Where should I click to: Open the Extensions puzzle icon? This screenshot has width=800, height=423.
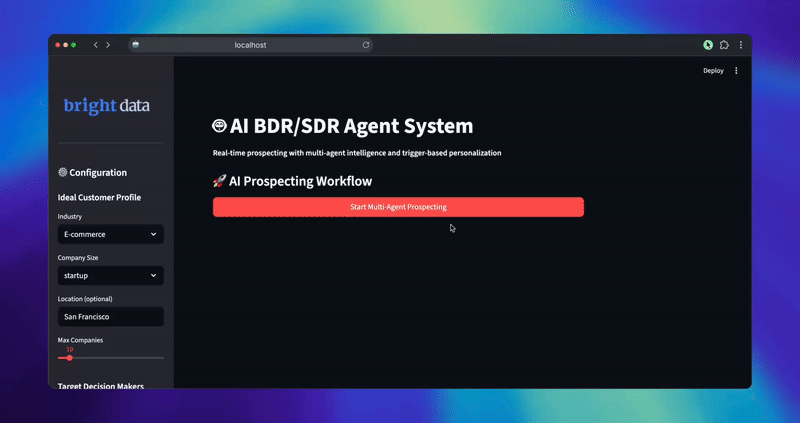coord(724,45)
